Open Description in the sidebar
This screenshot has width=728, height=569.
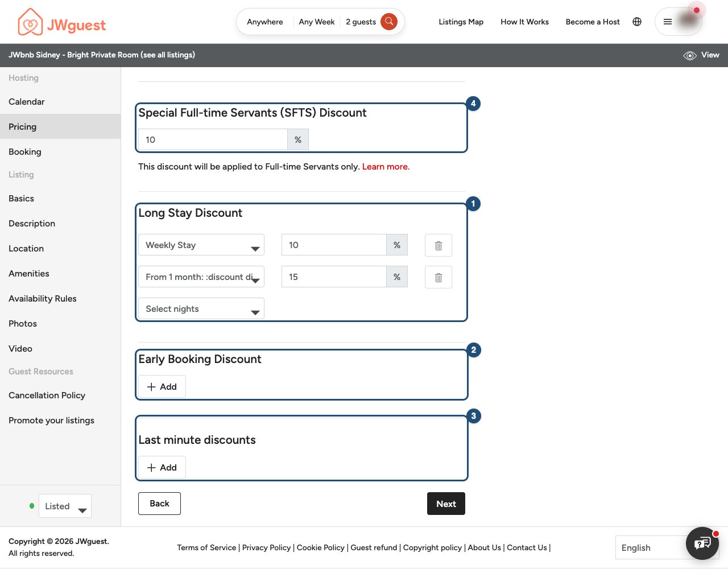(60, 224)
